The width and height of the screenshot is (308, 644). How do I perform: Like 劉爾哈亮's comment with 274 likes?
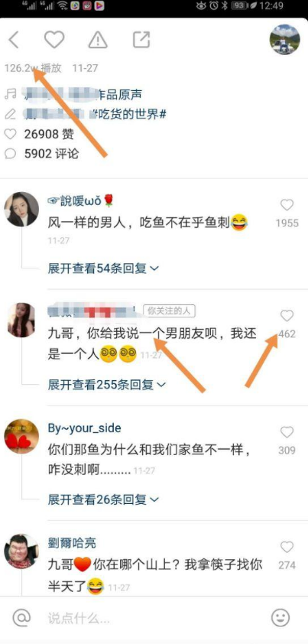click(x=287, y=547)
